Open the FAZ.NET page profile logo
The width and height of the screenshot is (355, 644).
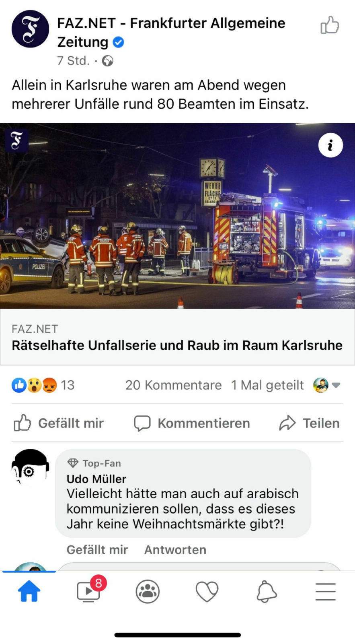(30, 29)
